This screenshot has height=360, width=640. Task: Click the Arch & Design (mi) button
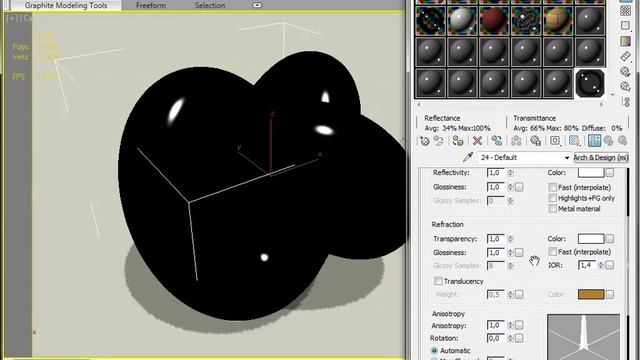click(x=601, y=158)
